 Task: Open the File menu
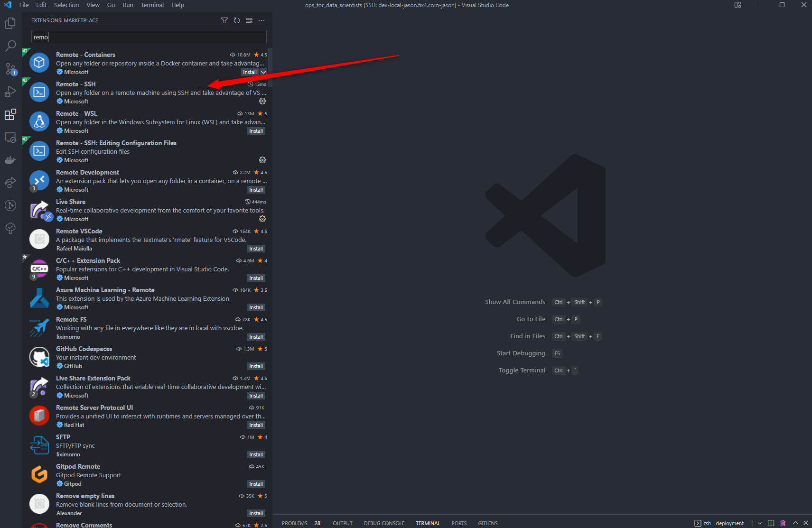pos(24,5)
